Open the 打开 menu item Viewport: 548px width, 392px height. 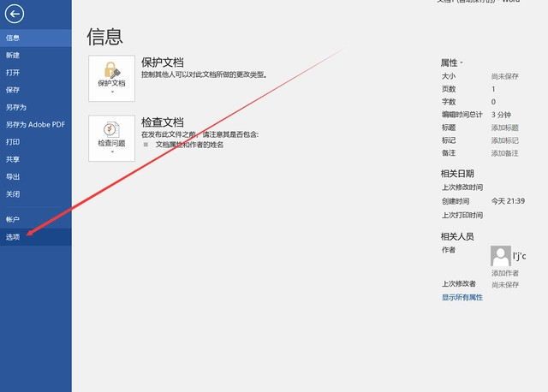tap(14, 73)
